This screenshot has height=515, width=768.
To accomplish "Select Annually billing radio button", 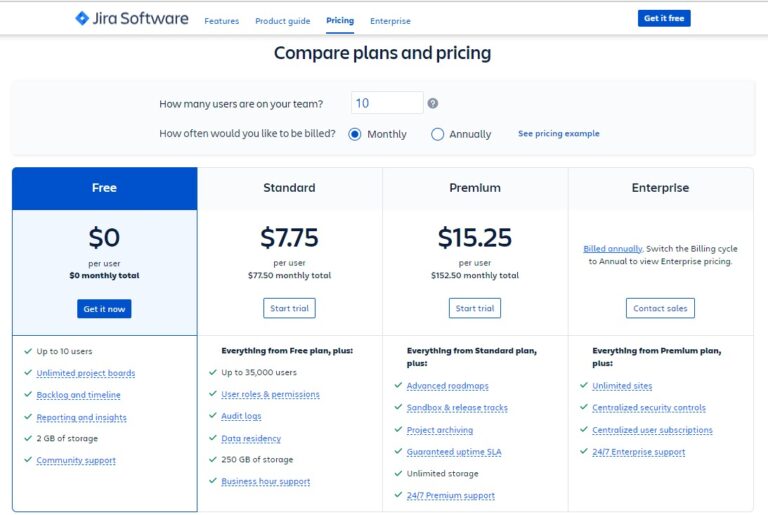I will point(438,134).
